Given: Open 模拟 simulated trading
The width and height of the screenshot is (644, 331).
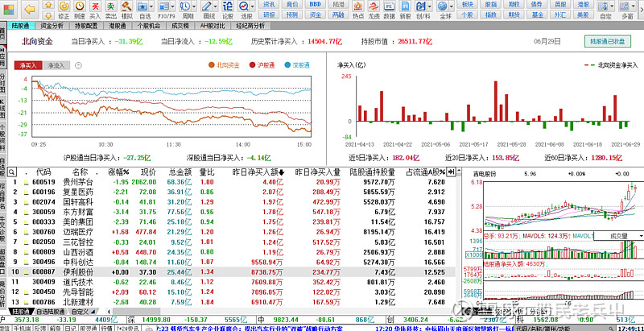Looking at the screenshot, I should tap(126, 10).
